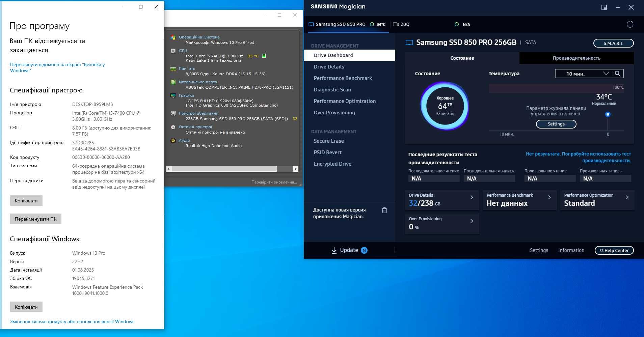This screenshot has width=644, height=337.
Task: Click the Update download arrow icon
Action: point(334,250)
